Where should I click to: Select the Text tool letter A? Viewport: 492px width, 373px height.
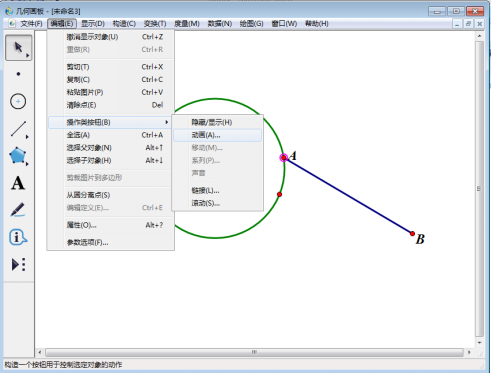point(18,183)
